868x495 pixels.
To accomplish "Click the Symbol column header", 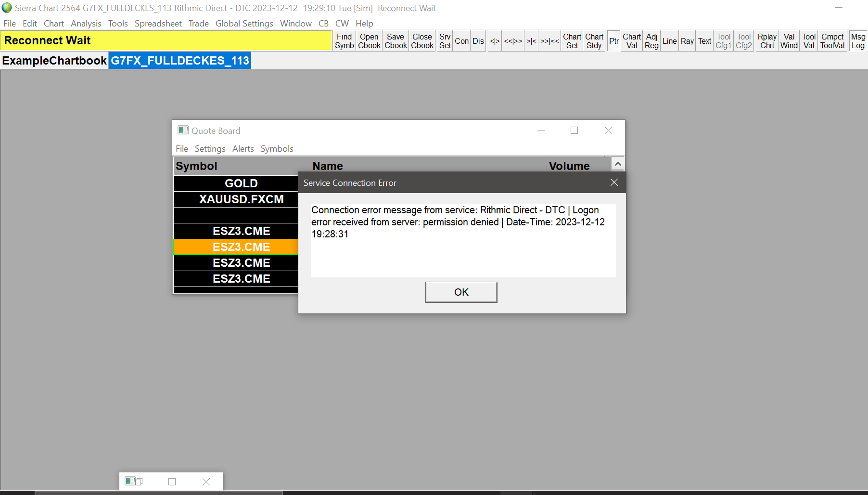I will [242, 166].
